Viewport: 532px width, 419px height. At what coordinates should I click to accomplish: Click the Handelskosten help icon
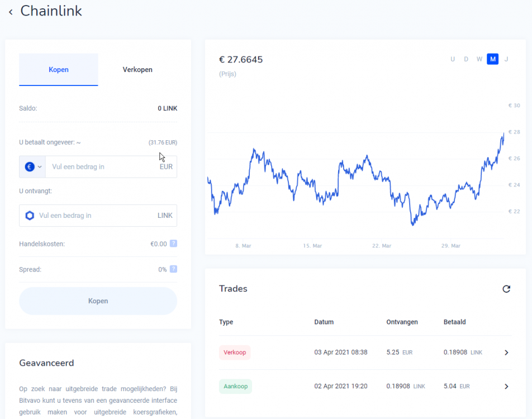(173, 244)
